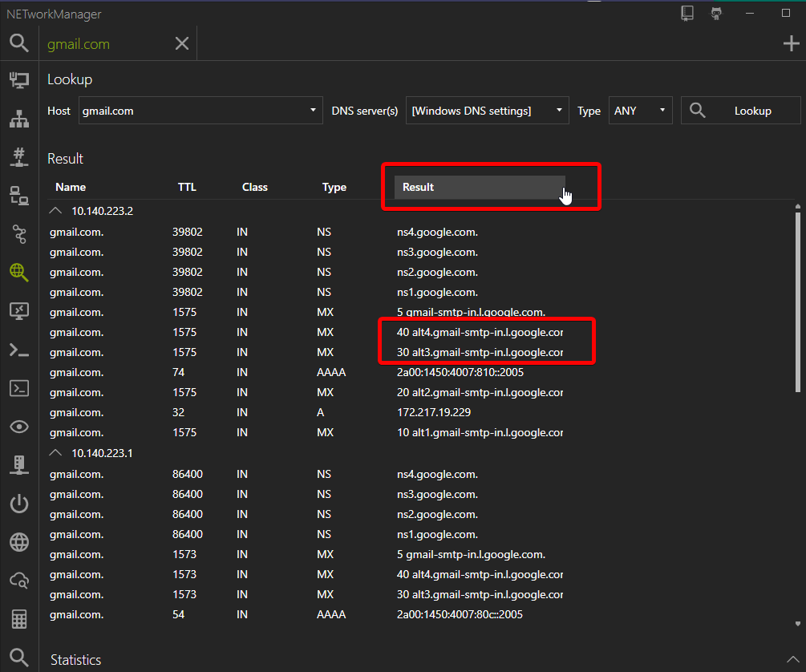Select the IP Scanner tool

click(18, 118)
